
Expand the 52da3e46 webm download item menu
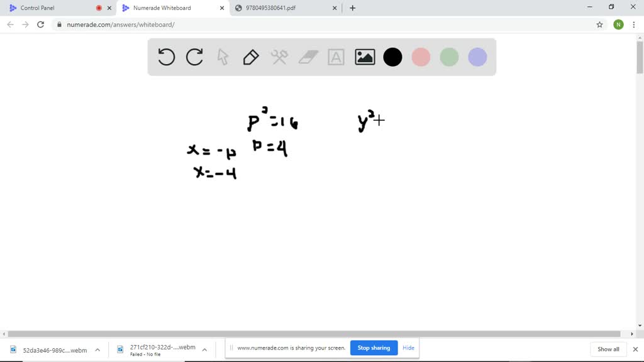pyautogui.click(x=97, y=349)
